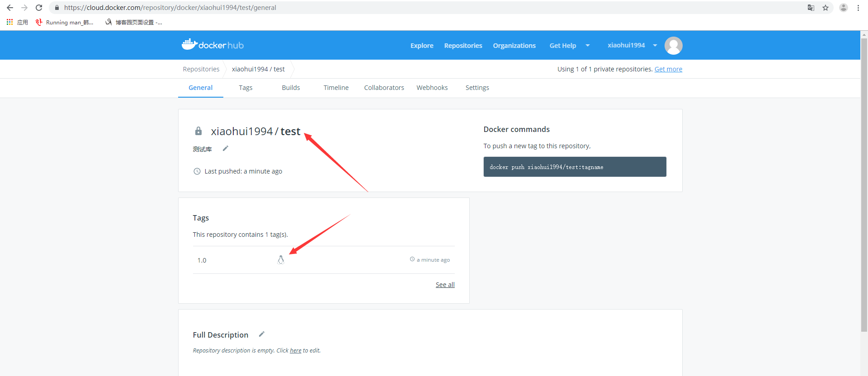Open the translate page icon
Image resolution: width=868 pixels, height=376 pixels.
coord(811,8)
